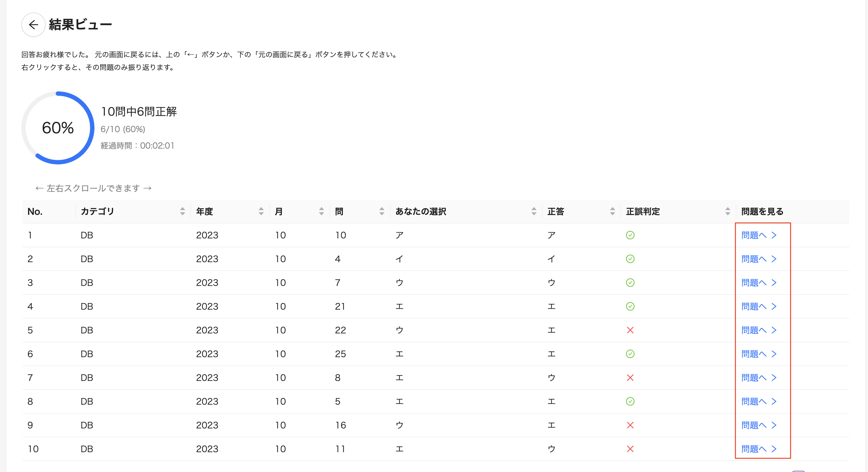The width and height of the screenshot is (868, 472).
Task: Click the back arrow button
Action: tap(33, 25)
